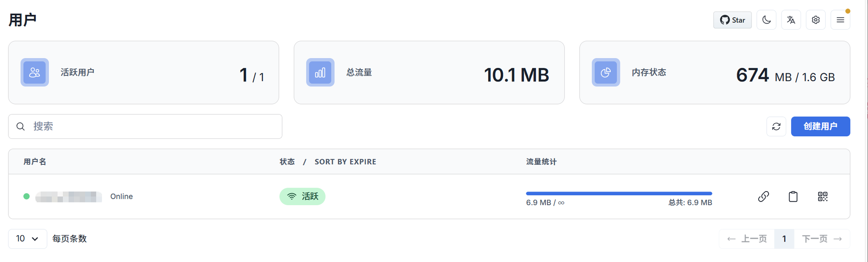
Task: Click the 活跃用户 users icon
Action: coord(35,73)
